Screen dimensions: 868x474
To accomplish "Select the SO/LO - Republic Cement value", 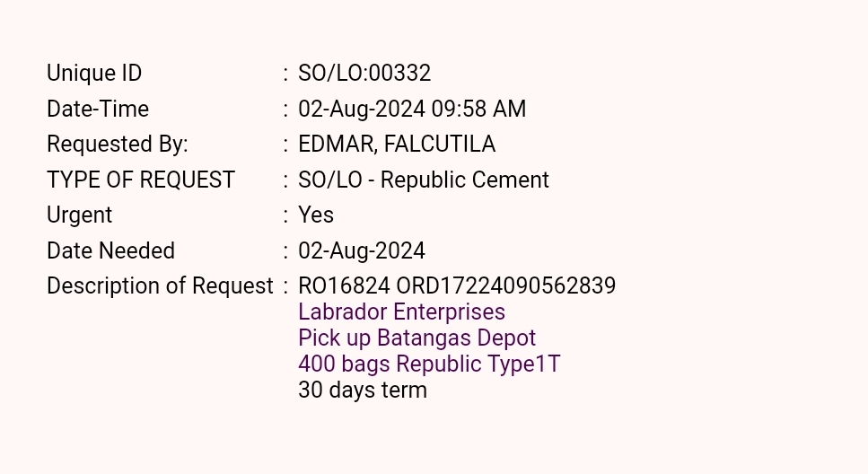I will click(424, 180).
